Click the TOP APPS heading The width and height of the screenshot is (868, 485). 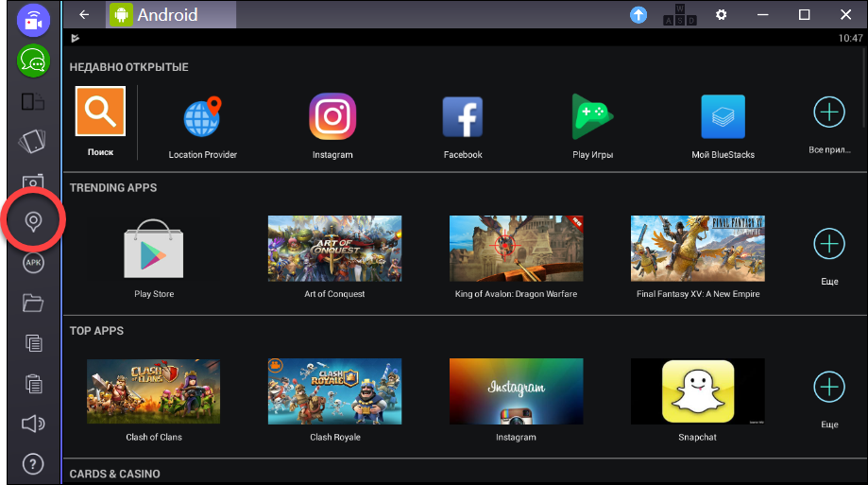[96, 331]
